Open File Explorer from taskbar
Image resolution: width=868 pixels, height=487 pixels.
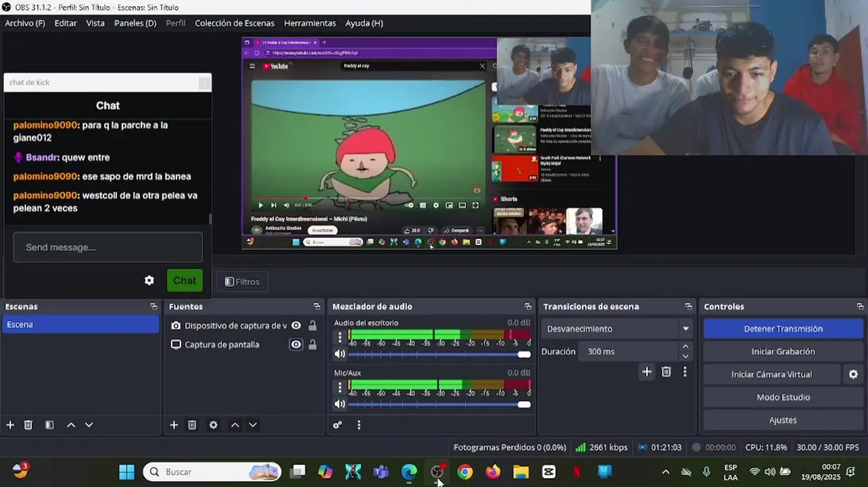(521, 472)
